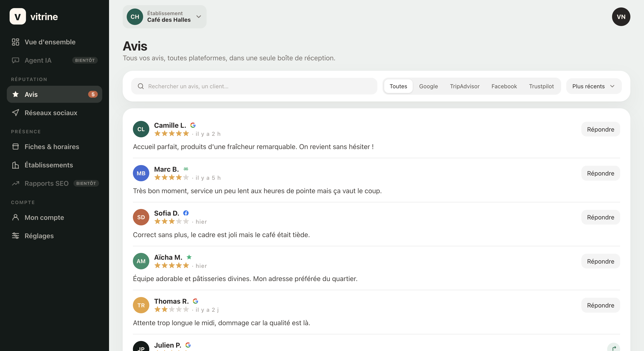Select the Toutes filter tab
The image size is (644, 351).
tap(398, 86)
